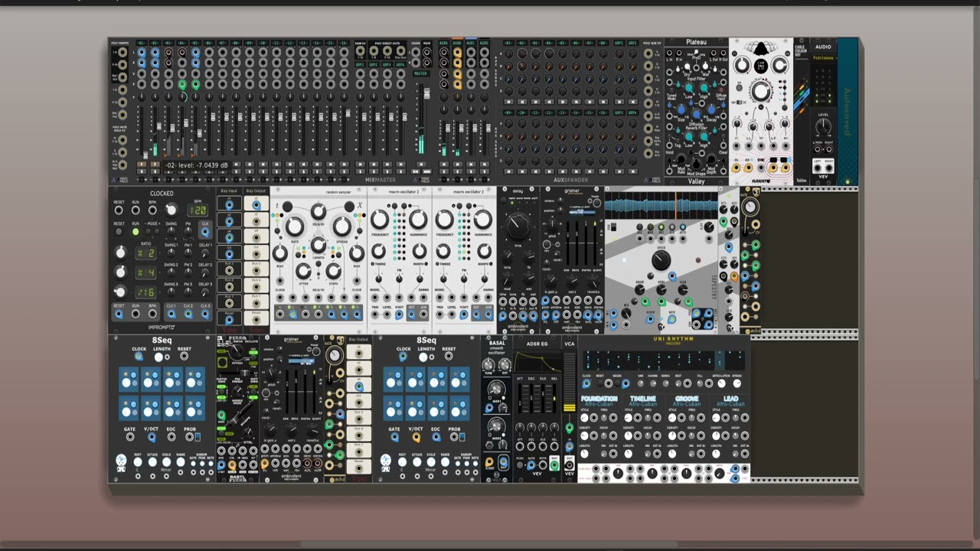Image resolution: width=980 pixels, height=551 pixels.
Task: Click the Clocked master CLK output jack
Action: [x=205, y=231]
